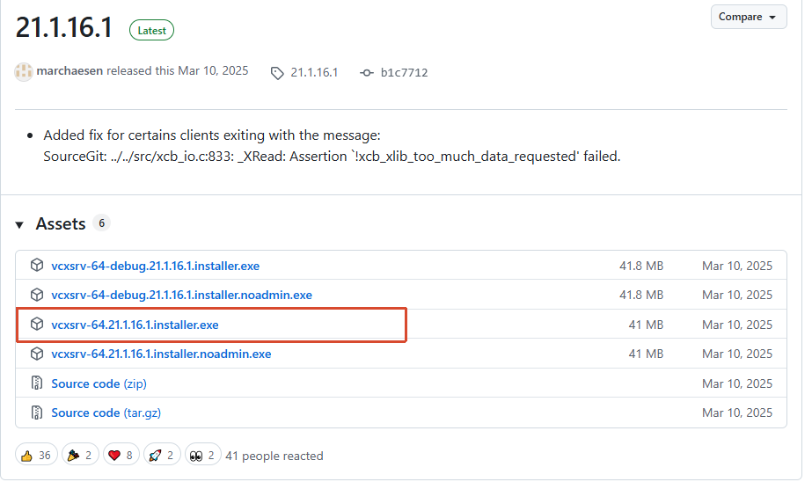
Task: Click the 41 MB size of vcxsrv-64 noadmin installer
Action: coord(646,354)
